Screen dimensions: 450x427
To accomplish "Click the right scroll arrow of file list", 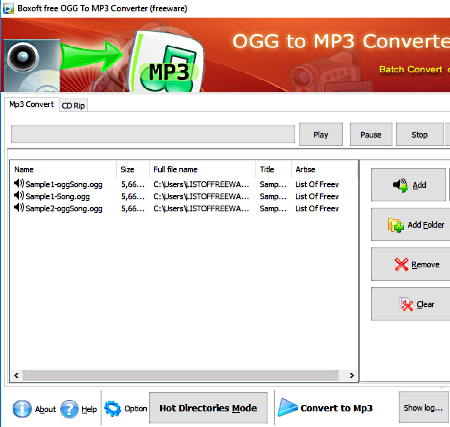I will [x=352, y=375].
